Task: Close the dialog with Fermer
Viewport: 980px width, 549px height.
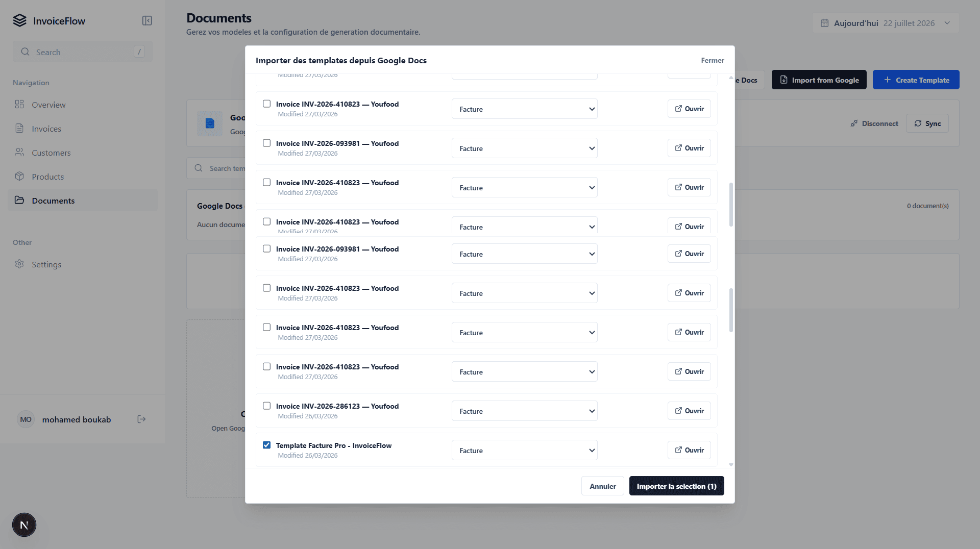Action: point(713,60)
